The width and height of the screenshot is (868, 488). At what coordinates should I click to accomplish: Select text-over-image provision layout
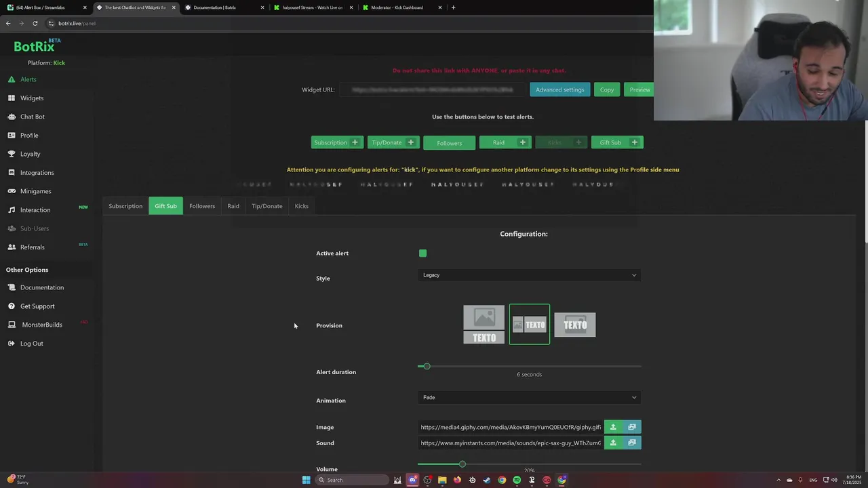(x=575, y=325)
